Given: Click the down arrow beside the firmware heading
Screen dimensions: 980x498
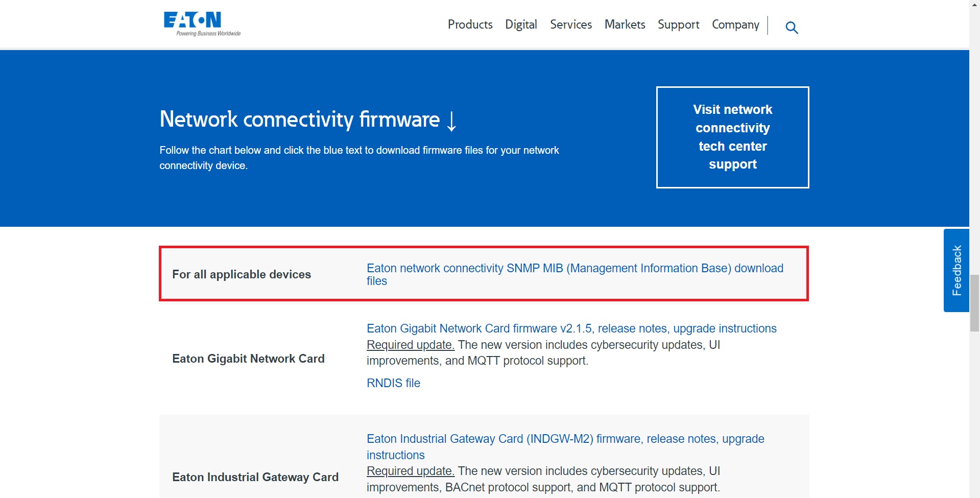Looking at the screenshot, I should click(x=451, y=121).
